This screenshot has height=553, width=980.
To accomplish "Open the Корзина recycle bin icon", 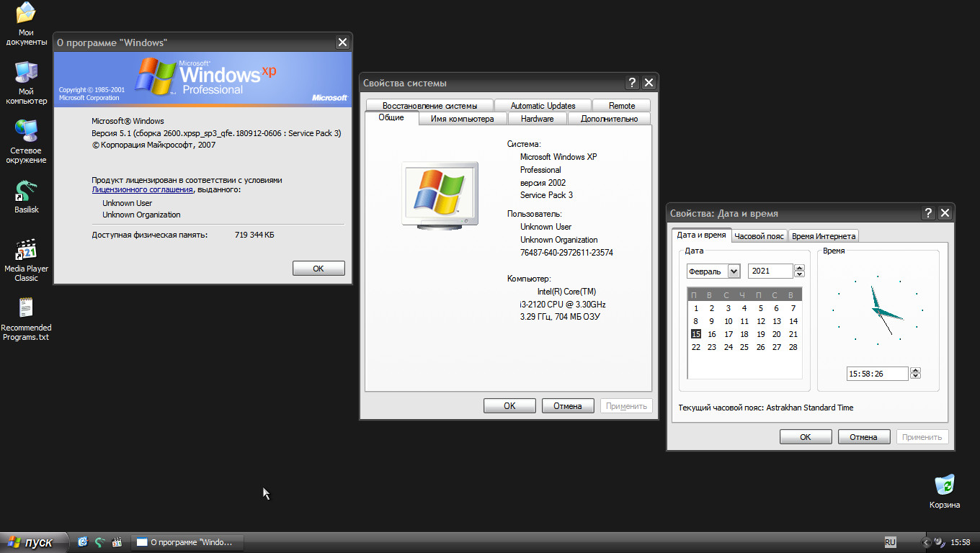I will pos(944,491).
